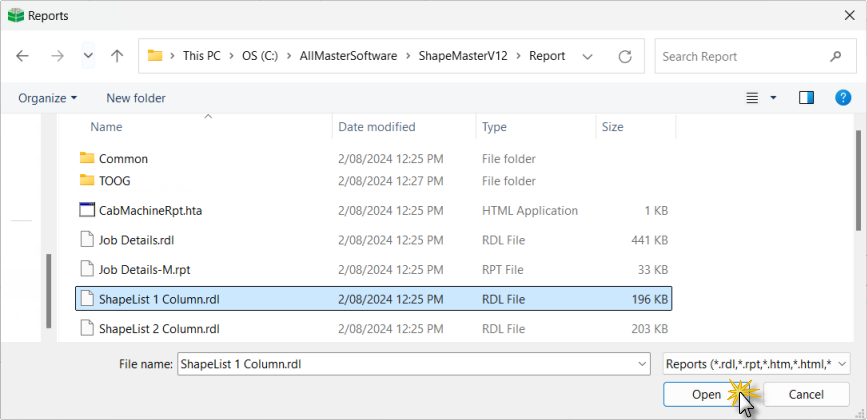The width and height of the screenshot is (867, 420).
Task: Click the Back navigation arrow
Action: (x=23, y=56)
